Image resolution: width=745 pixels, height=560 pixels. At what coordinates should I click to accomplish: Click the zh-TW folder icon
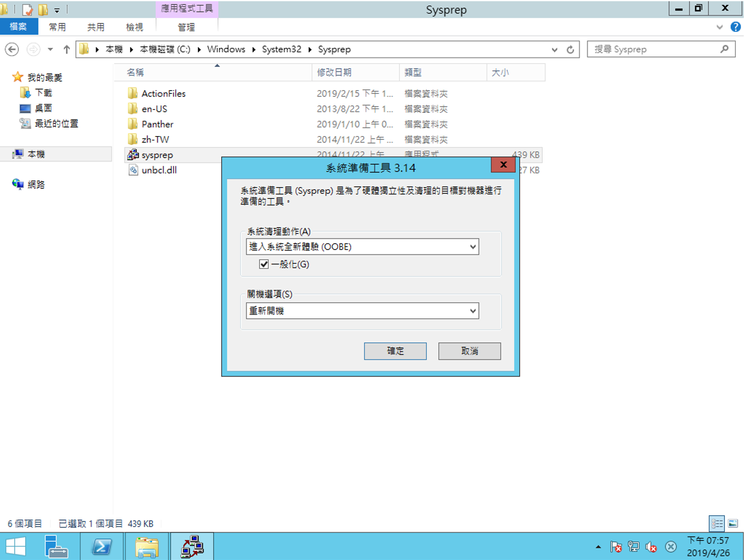click(133, 139)
